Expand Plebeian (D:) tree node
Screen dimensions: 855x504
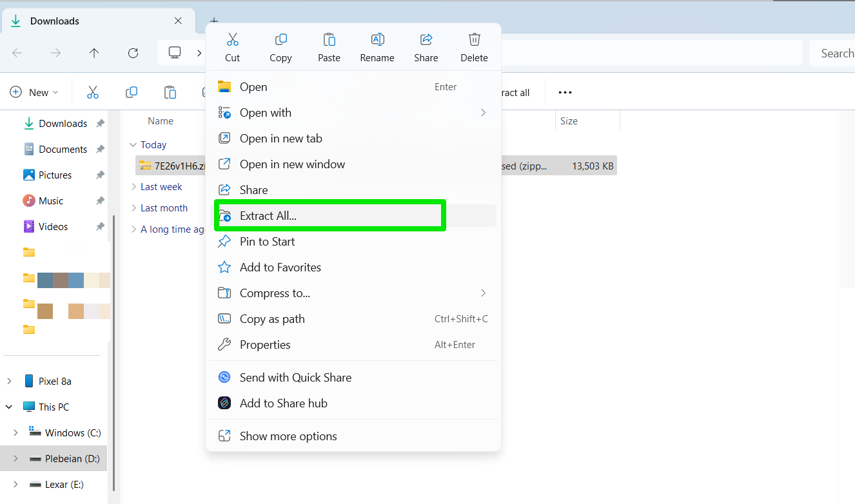[15, 459]
